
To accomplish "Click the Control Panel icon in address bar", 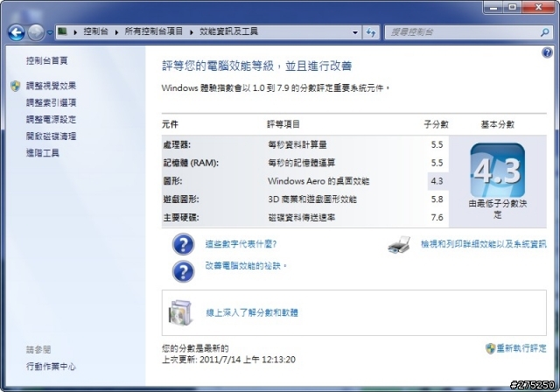I will point(62,31).
